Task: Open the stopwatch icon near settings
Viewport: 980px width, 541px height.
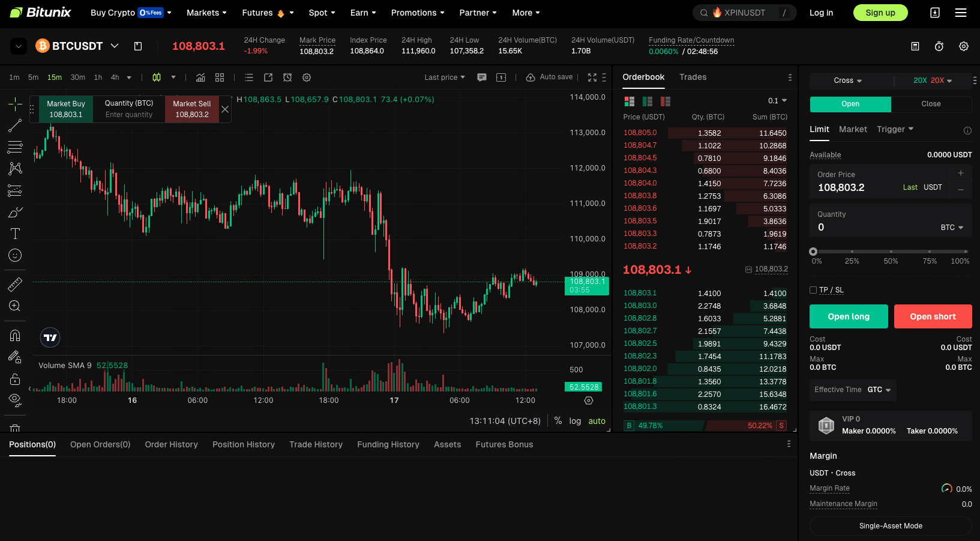Action: (939, 46)
